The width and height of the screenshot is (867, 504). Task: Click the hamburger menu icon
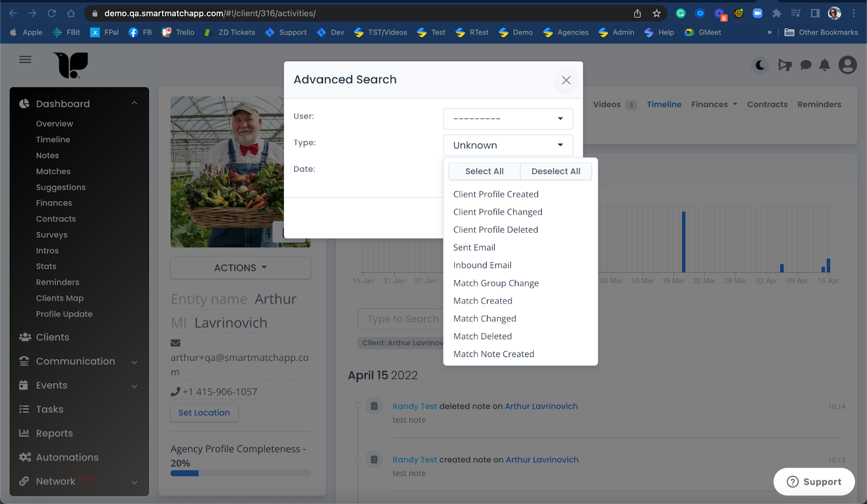[x=25, y=60]
